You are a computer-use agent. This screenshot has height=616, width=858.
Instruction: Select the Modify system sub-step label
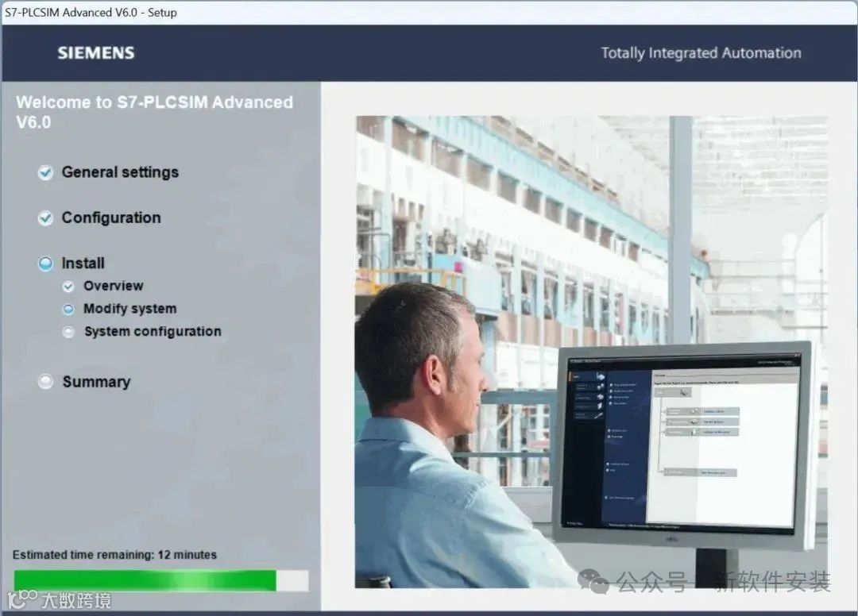coord(130,309)
